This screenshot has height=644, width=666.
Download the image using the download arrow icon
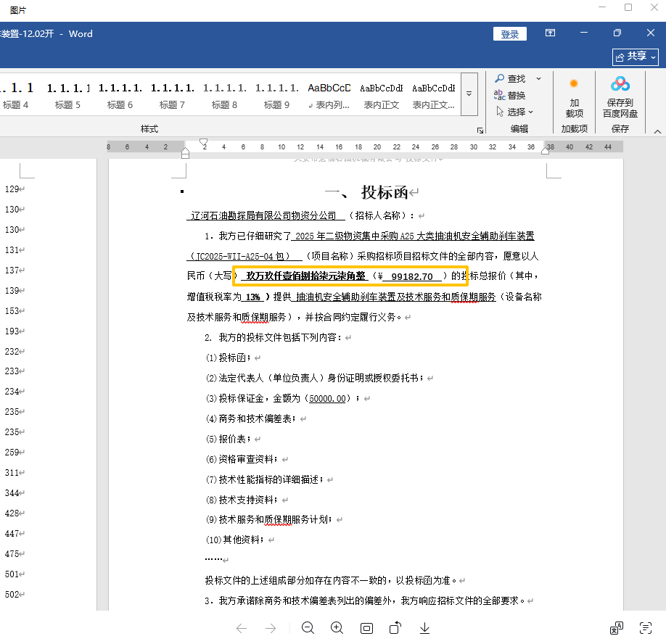pos(424,628)
